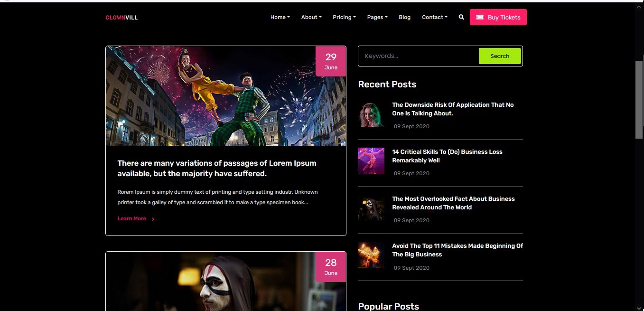The height and width of the screenshot is (311, 644).
Task: Open the post titled 'There are many variations'
Action: (217, 168)
